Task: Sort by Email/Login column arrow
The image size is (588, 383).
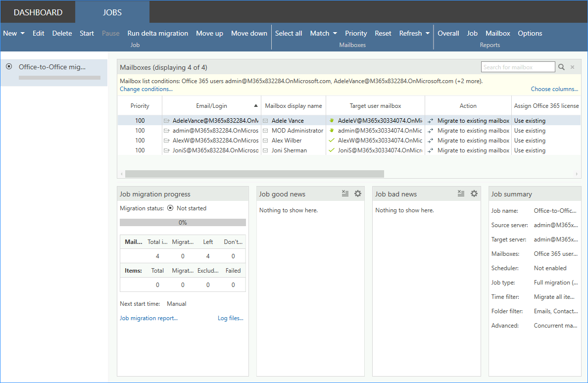Action: pyautogui.click(x=256, y=106)
